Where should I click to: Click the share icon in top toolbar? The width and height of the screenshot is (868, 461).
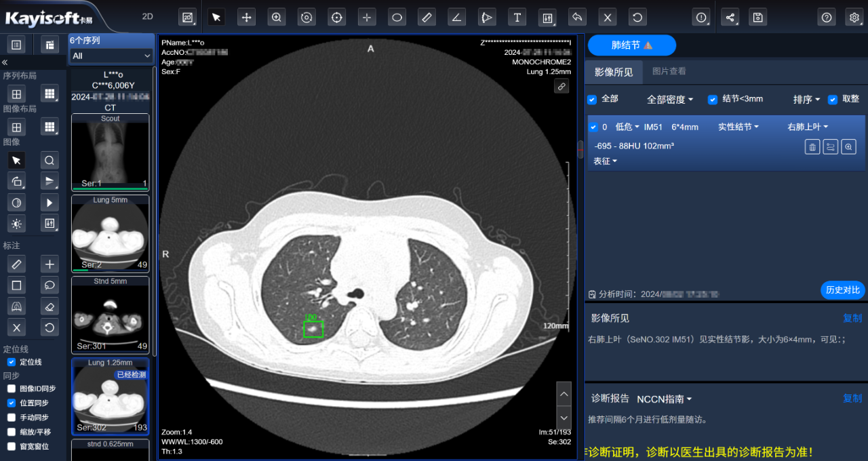(730, 18)
